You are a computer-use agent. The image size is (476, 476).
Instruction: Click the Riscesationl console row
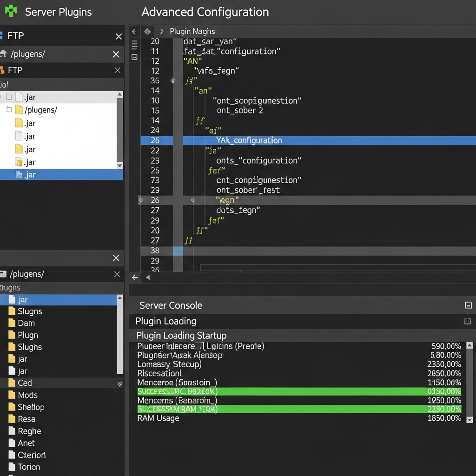point(299,373)
